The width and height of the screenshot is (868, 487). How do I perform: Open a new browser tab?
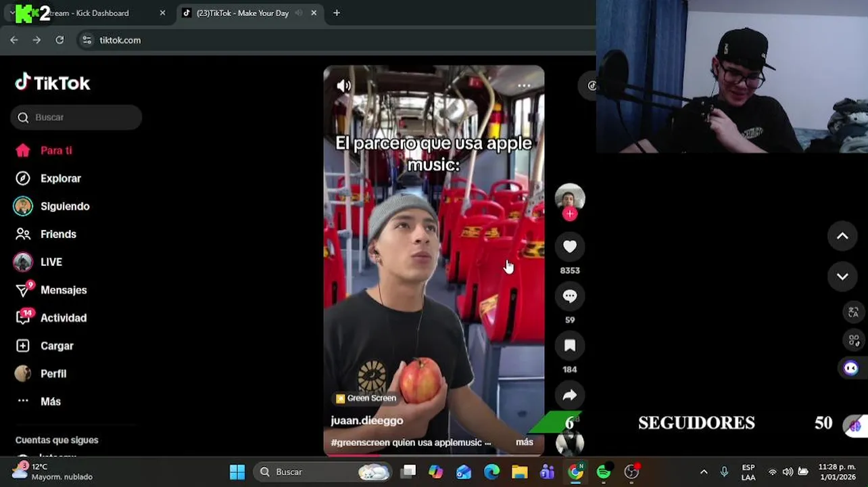(337, 13)
